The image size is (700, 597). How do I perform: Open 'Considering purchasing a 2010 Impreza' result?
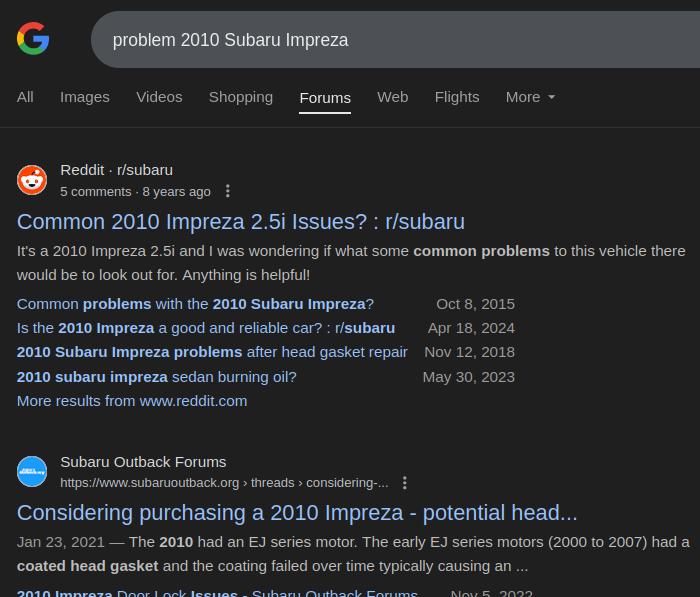tap(297, 513)
